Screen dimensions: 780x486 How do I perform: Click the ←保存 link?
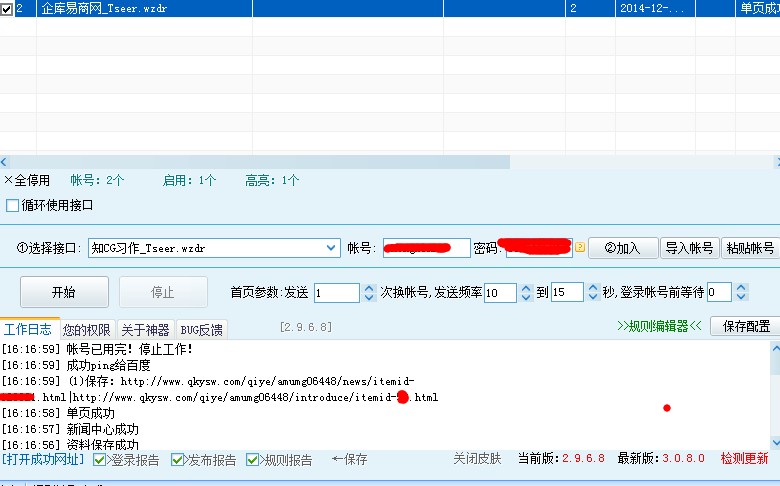pos(350,460)
